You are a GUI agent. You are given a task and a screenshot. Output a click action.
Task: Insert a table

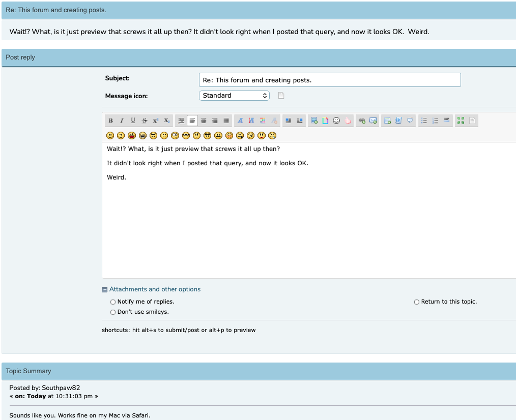pyautogui.click(x=387, y=121)
